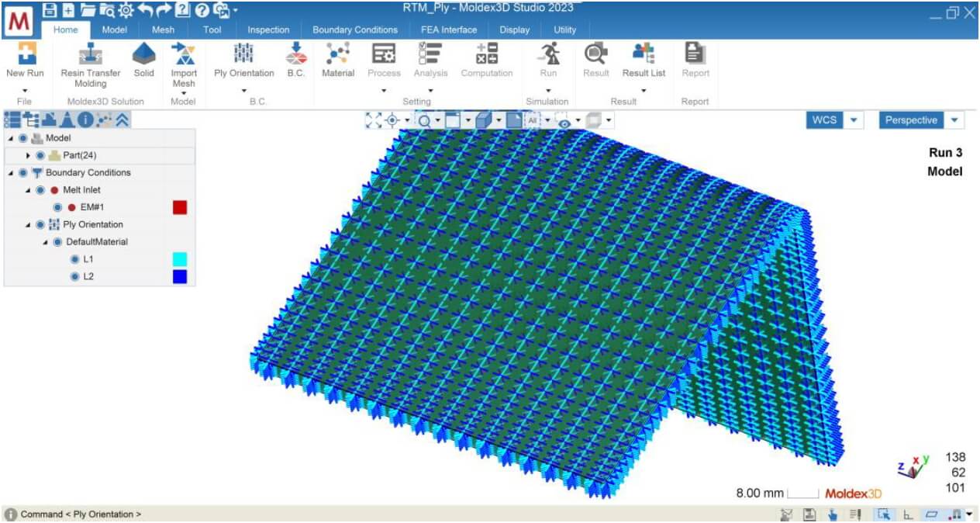This screenshot has width=980, height=523.
Task: Toggle visibility of the Model node
Action: tap(22, 138)
